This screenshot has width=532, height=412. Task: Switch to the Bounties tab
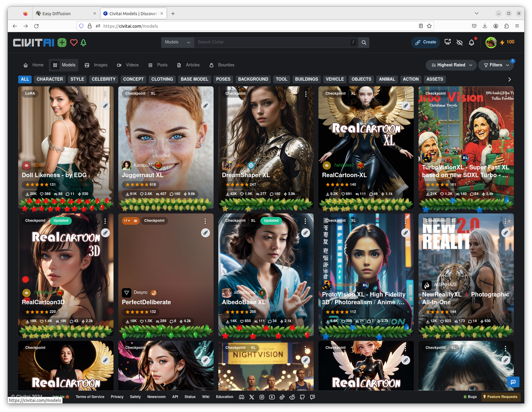coord(222,65)
